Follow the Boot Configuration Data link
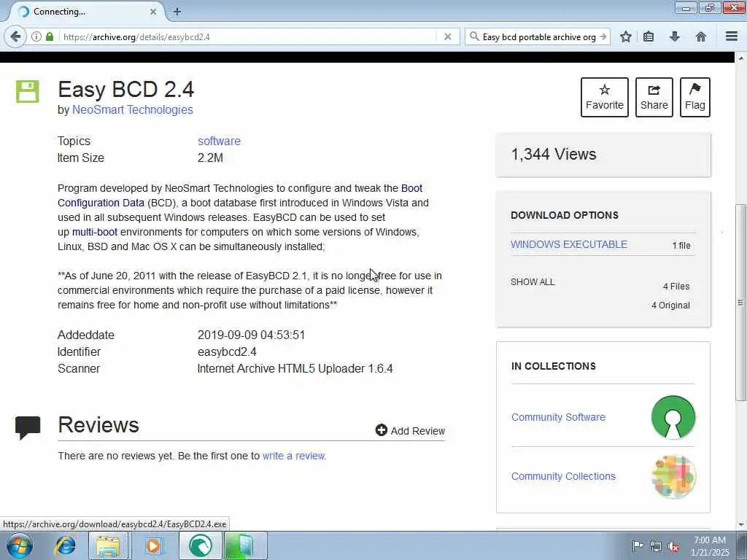 click(240, 195)
